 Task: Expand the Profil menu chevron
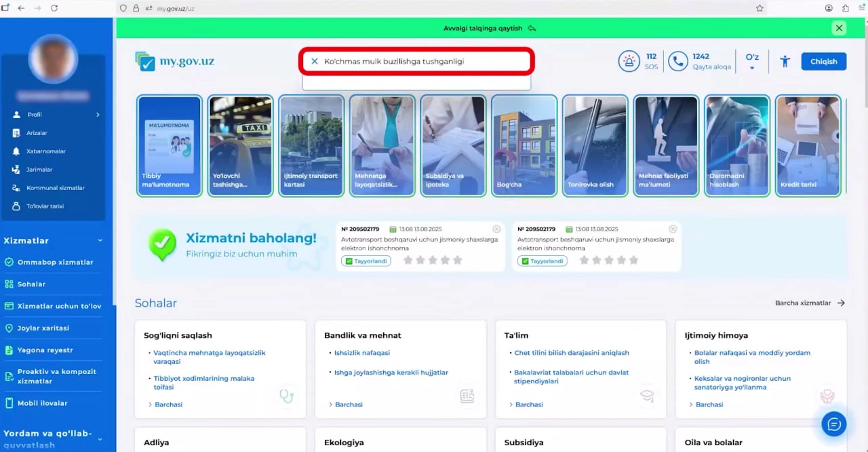[98, 115]
